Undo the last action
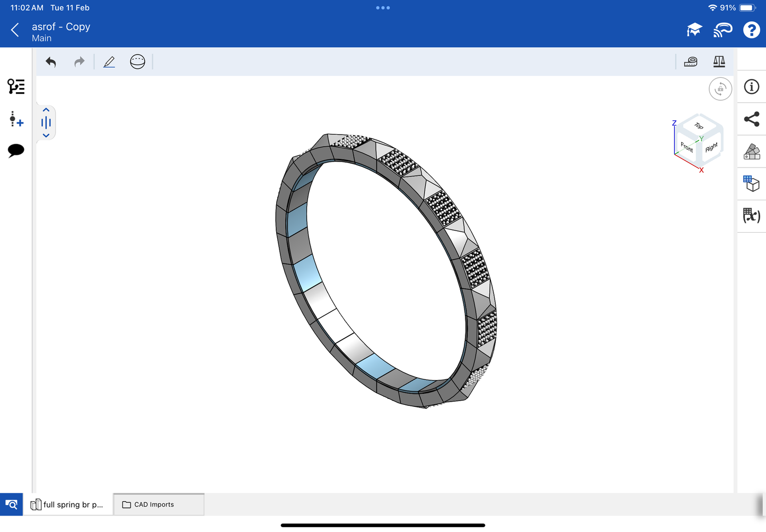This screenshot has height=532, width=766. coord(51,62)
